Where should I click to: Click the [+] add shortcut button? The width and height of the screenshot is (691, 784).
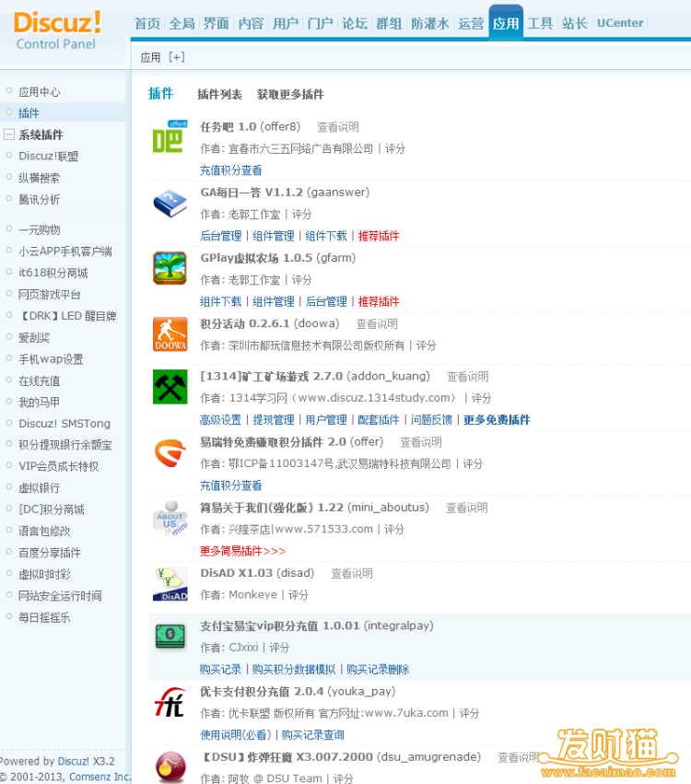click(x=177, y=57)
